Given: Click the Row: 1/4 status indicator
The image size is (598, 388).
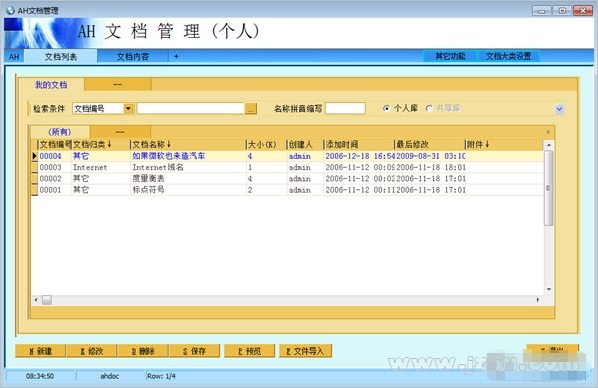Looking at the screenshot, I should (x=161, y=376).
